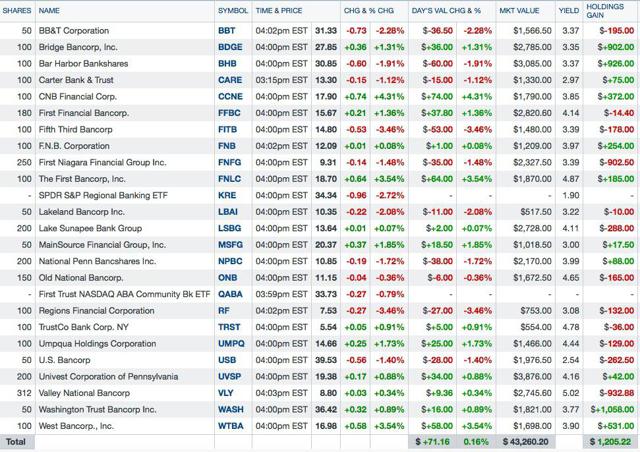Sort by MKT VALUE column header
The image size is (640, 452).
coord(519,11)
